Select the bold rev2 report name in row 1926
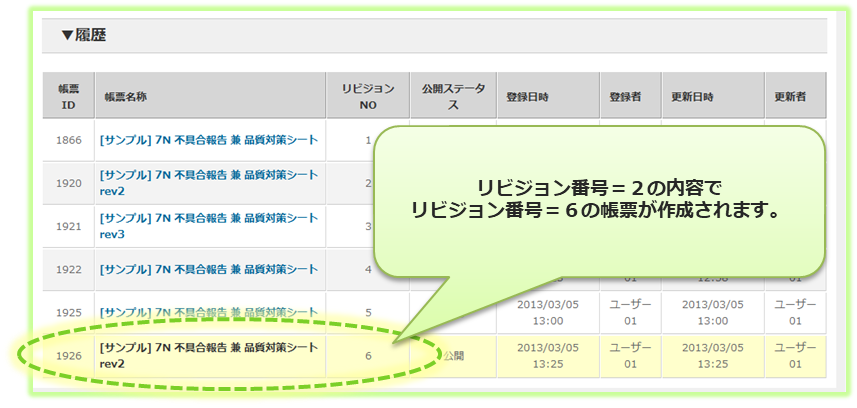Image resolution: width=857 pixels, height=408 pixels. pos(208,355)
